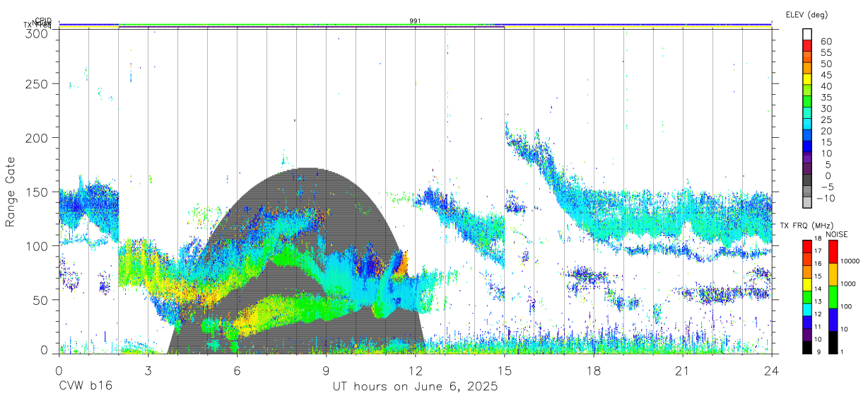Click x-axis hour tick label '15'
This screenshot has width=868, height=401.
click(x=504, y=371)
